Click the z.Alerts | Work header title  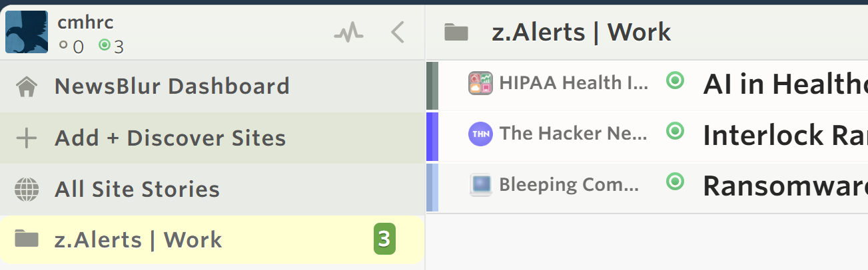pos(582,32)
